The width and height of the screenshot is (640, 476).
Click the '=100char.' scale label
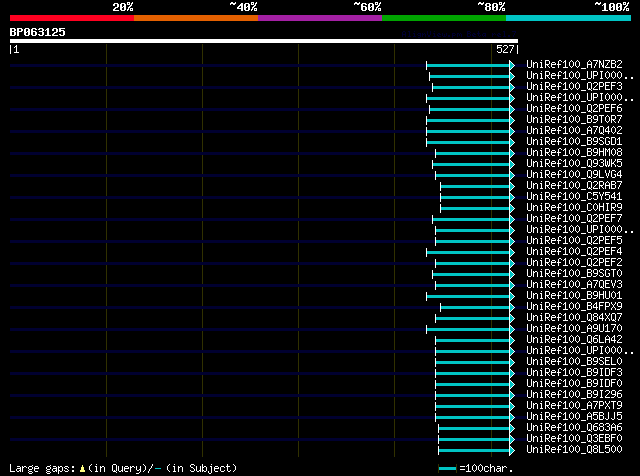486,468
